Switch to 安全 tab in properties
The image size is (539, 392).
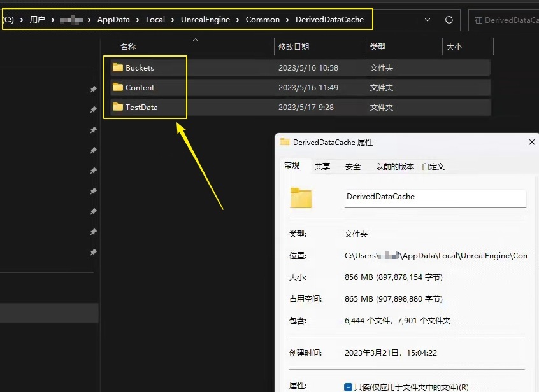click(x=353, y=167)
